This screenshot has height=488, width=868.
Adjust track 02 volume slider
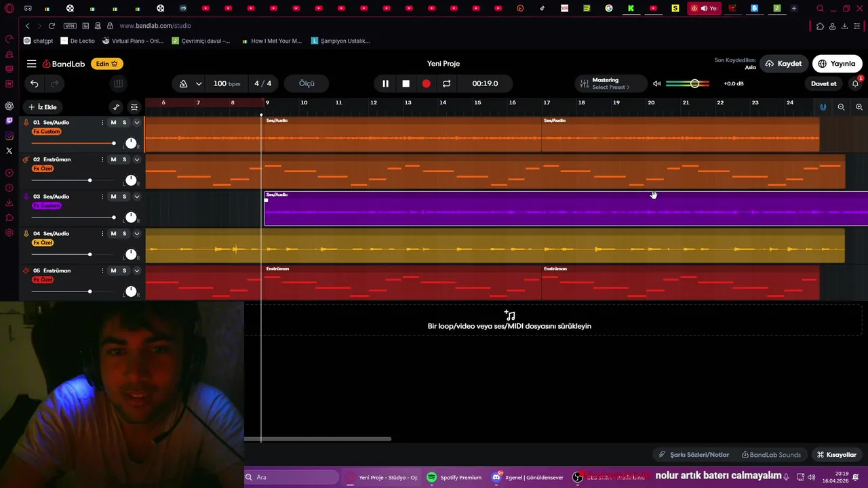[73, 180]
